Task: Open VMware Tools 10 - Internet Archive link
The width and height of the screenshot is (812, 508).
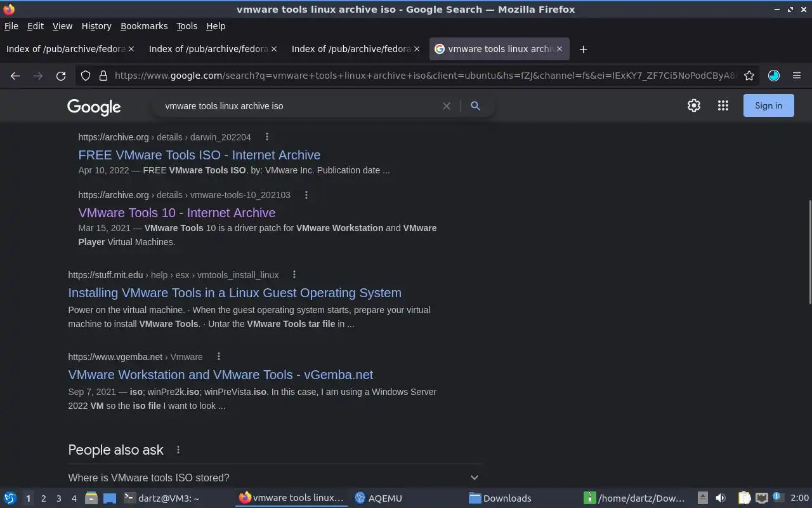Action: pos(177,213)
